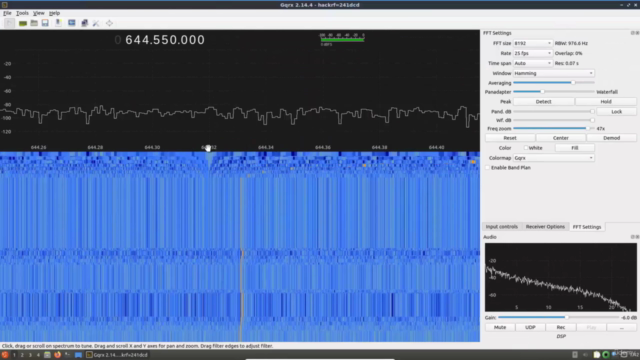Open the system application menu in taskbar

(x=5, y=355)
